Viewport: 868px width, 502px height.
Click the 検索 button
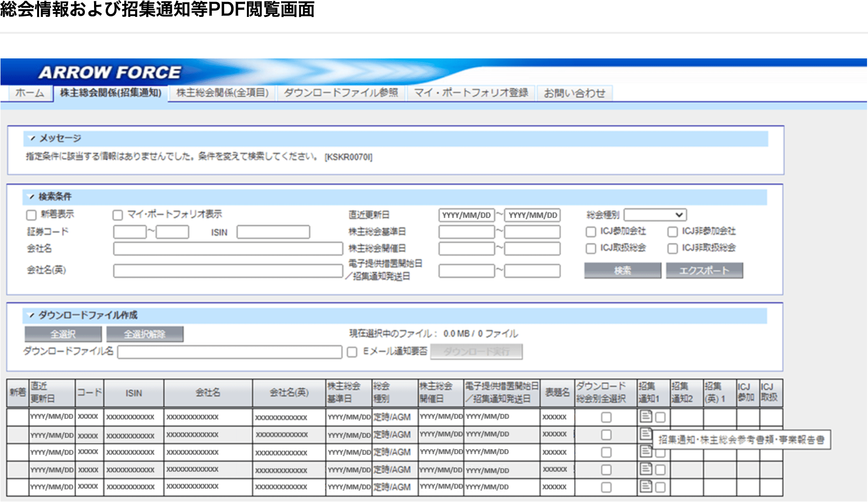coord(623,271)
